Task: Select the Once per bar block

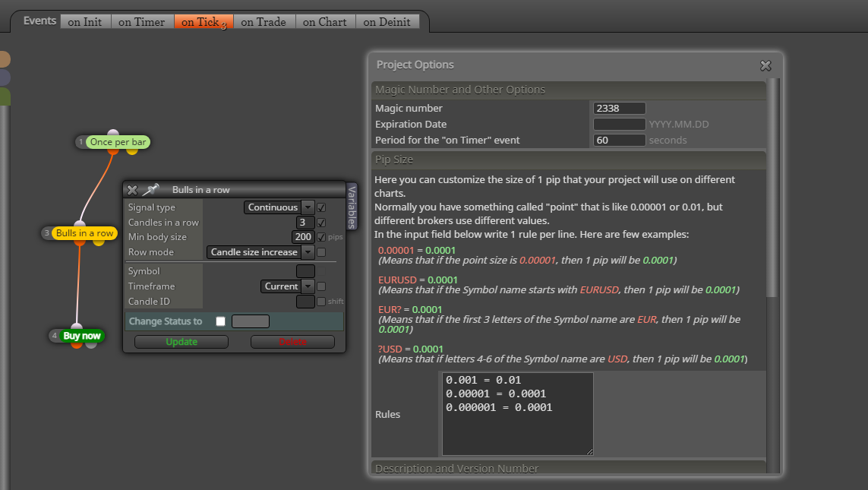Action: [118, 142]
